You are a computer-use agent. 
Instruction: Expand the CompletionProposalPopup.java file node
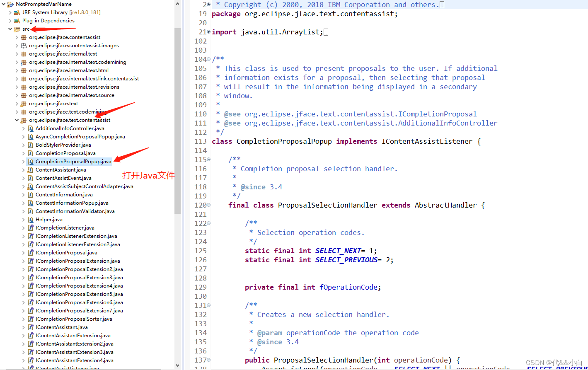tap(23, 162)
